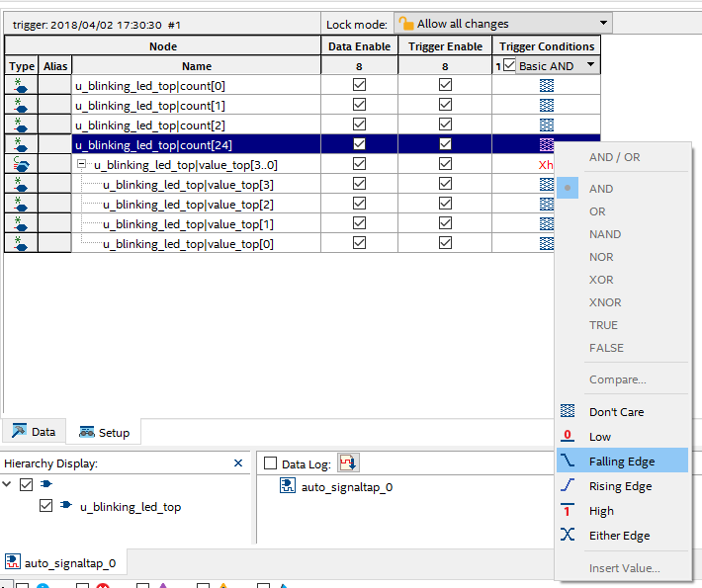
Task: Toggle Trigger Enable for count[2]
Action: tap(445, 126)
